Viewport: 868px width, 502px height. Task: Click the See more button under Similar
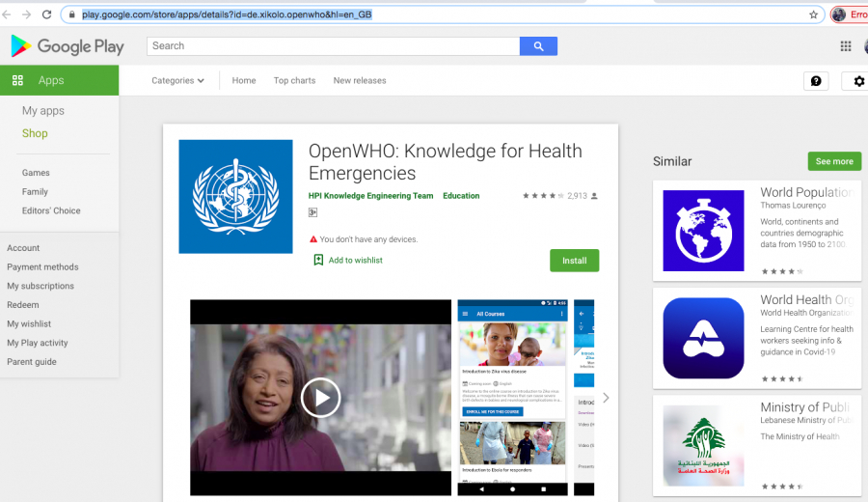pyautogui.click(x=834, y=161)
